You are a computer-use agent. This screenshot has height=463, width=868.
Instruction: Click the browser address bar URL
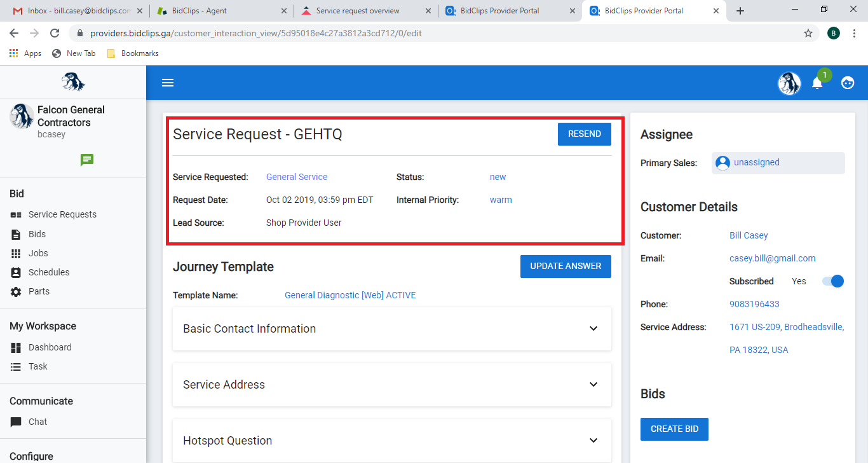(x=256, y=33)
